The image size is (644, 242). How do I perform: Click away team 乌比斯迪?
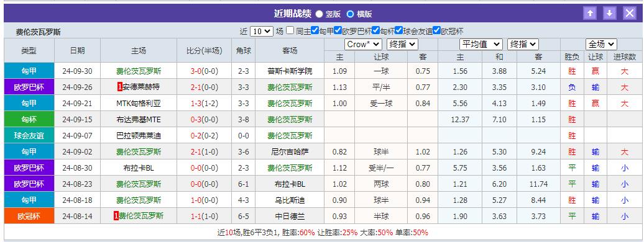(x=290, y=200)
